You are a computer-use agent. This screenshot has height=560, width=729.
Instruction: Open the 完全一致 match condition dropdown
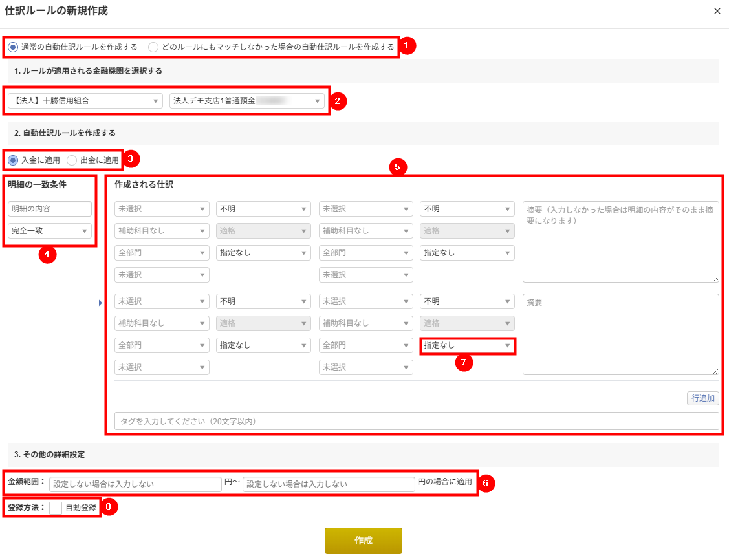[50, 231]
